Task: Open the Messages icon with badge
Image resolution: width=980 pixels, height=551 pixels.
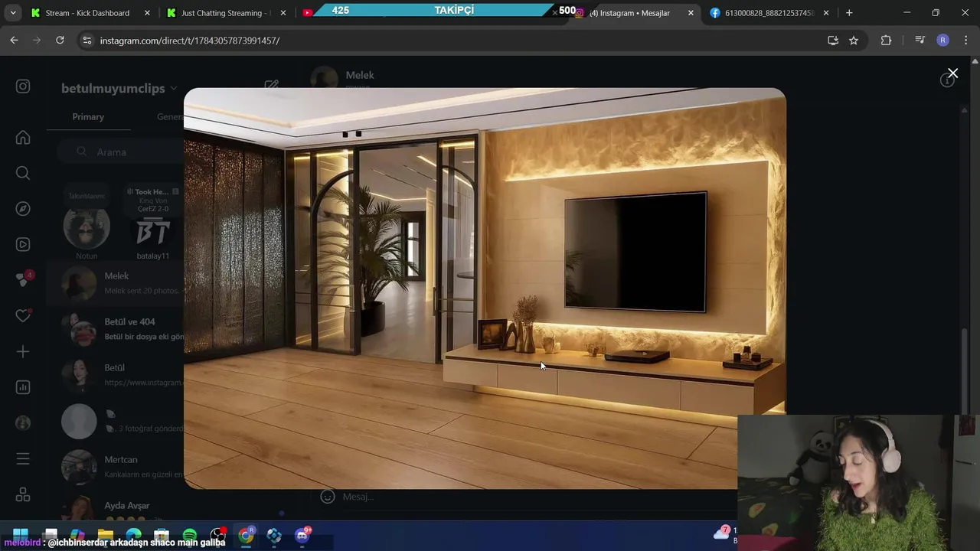Action: tap(24, 279)
